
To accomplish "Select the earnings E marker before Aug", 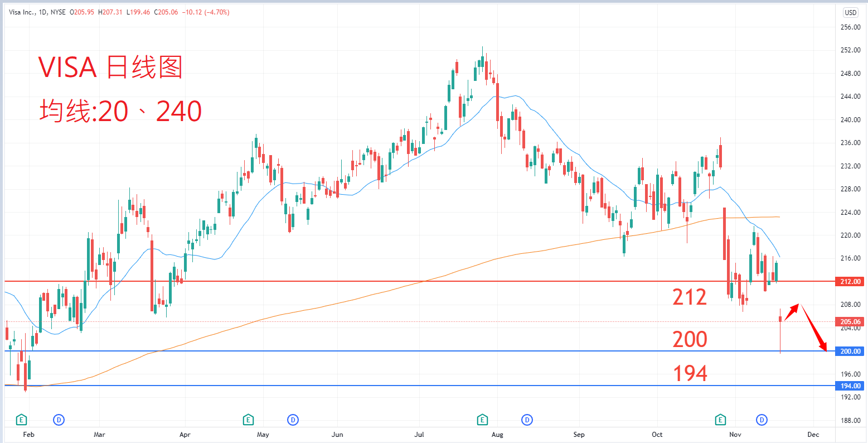I will (x=482, y=419).
